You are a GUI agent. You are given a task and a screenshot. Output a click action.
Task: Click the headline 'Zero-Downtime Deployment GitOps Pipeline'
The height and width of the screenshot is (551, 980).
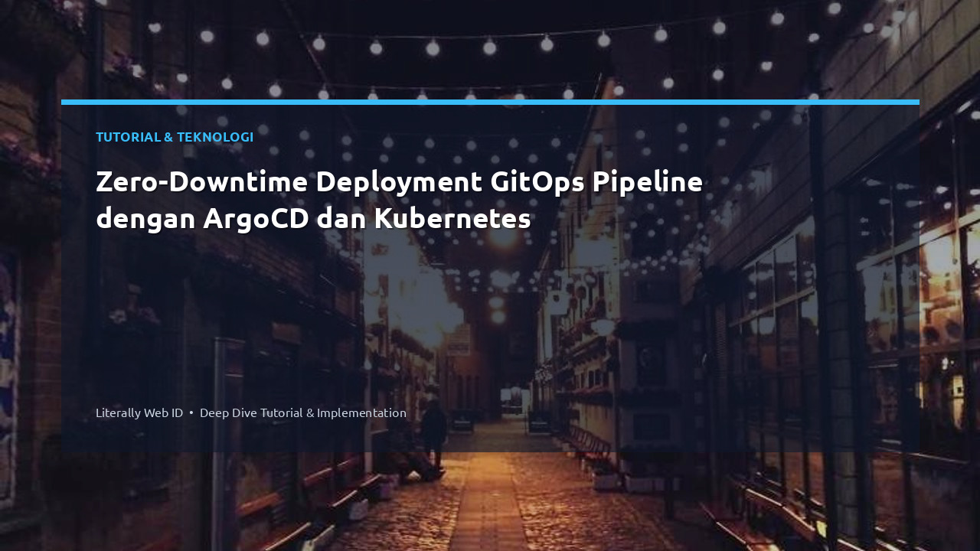click(x=400, y=182)
